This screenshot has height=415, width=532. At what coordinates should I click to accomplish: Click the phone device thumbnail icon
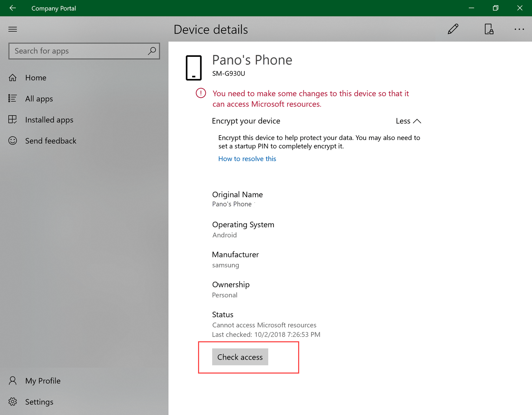pyautogui.click(x=193, y=68)
